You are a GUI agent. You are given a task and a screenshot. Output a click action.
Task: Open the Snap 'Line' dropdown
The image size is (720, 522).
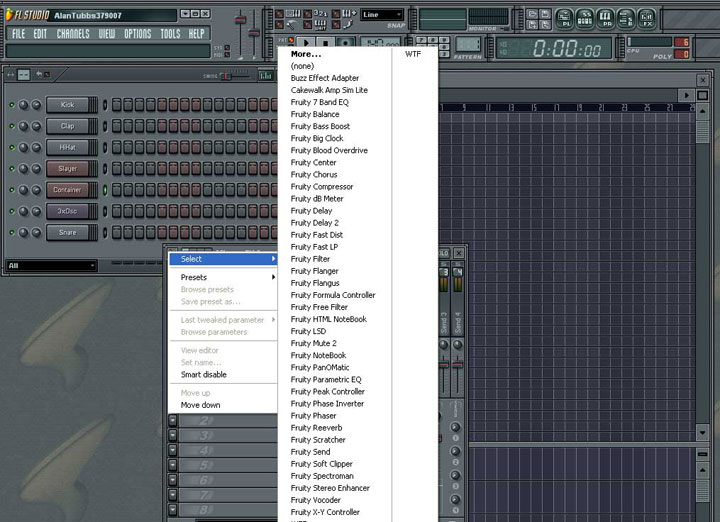pyautogui.click(x=382, y=15)
